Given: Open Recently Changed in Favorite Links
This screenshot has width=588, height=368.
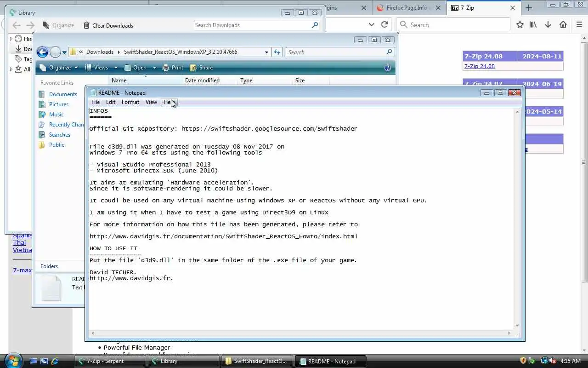Looking at the screenshot, I should tap(62, 125).
